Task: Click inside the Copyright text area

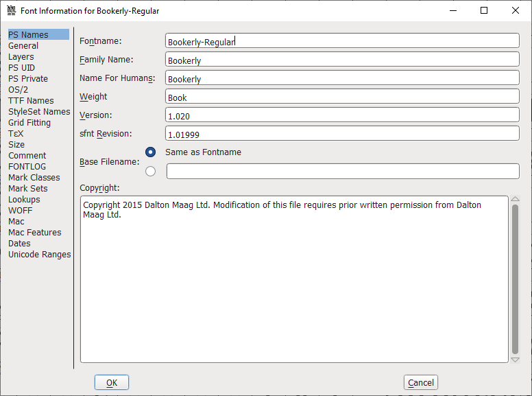Action: (x=294, y=279)
